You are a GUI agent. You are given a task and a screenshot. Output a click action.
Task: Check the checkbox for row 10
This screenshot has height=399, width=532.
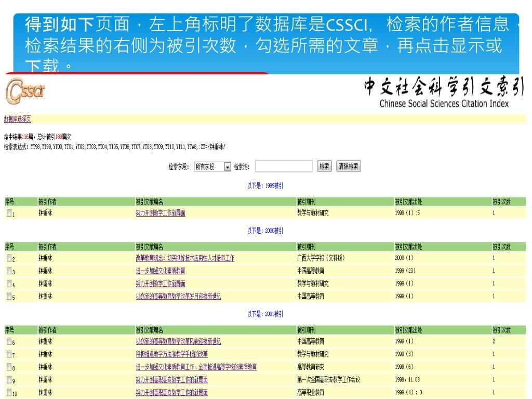[x=9, y=393]
